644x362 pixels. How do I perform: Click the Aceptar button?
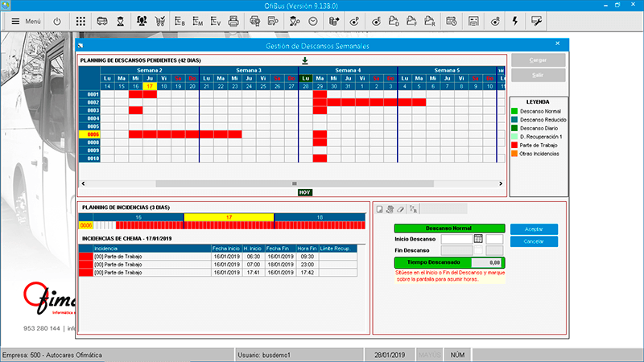[534, 229]
